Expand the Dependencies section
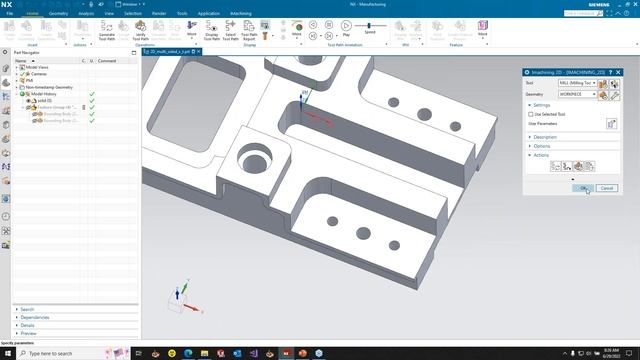The image size is (640, 360). click(35, 317)
